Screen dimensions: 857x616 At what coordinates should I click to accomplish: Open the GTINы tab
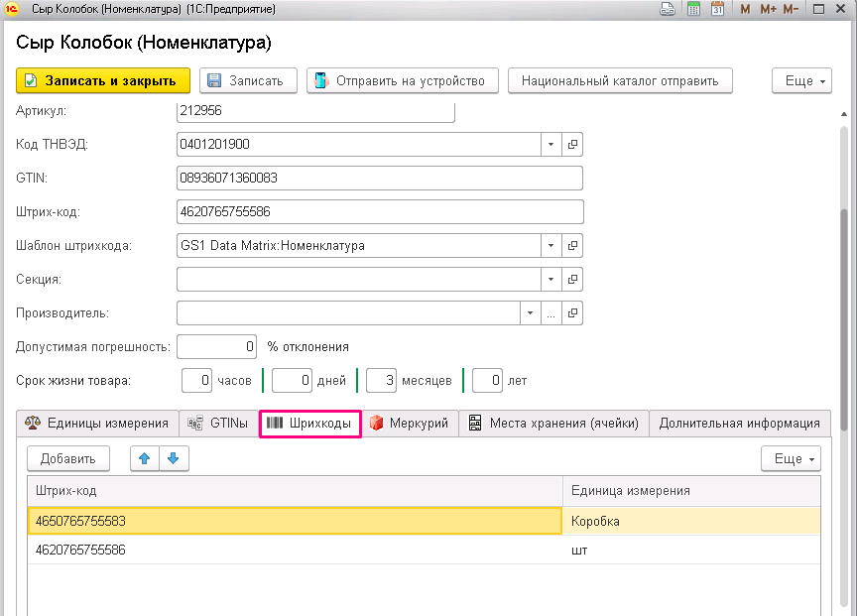point(218,423)
